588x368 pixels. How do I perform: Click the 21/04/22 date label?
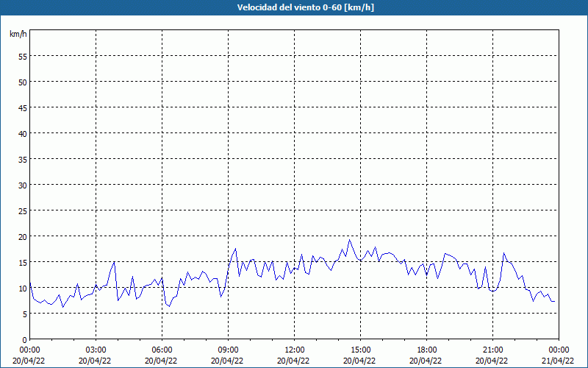click(x=558, y=361)
